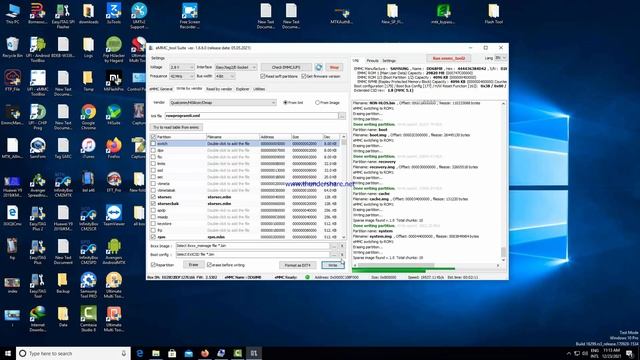Select From Image radio option

(x=317, y=102)
